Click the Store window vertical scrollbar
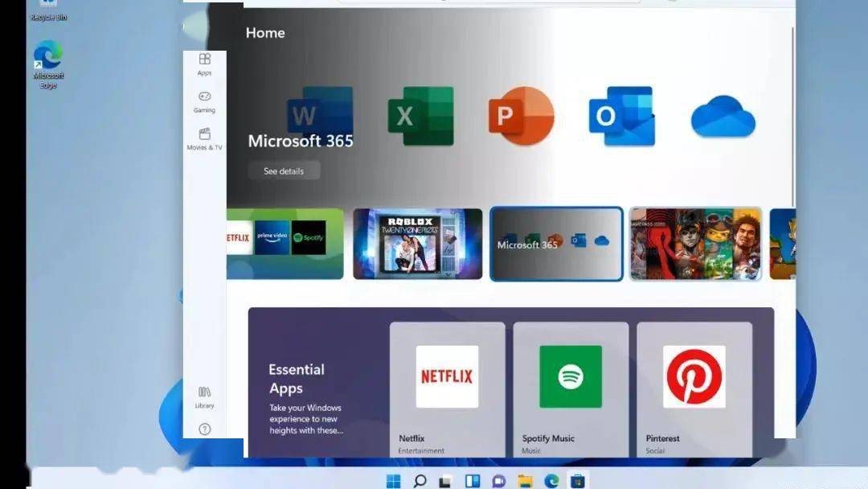Image resolution: width=868 pixels, height=489 pixels. coord(792,117)
